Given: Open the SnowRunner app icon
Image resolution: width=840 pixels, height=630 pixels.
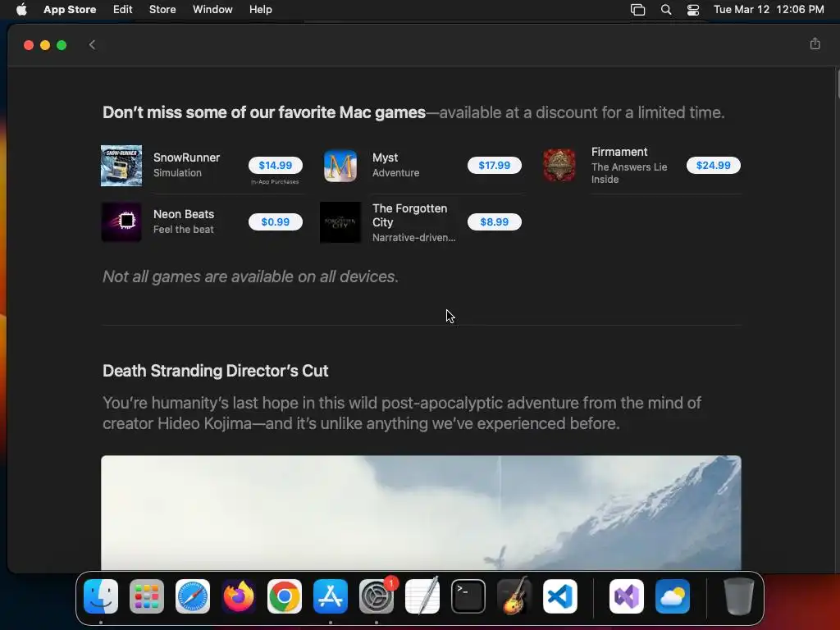Looking at the screenshot, I should pyautogui.click(x=121, y=166).
